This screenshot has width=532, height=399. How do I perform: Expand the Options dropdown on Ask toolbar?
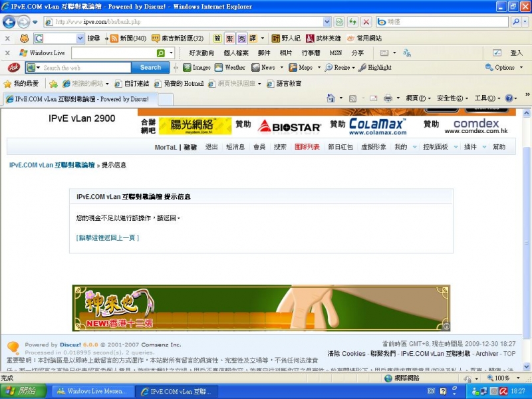click(521, 68)
